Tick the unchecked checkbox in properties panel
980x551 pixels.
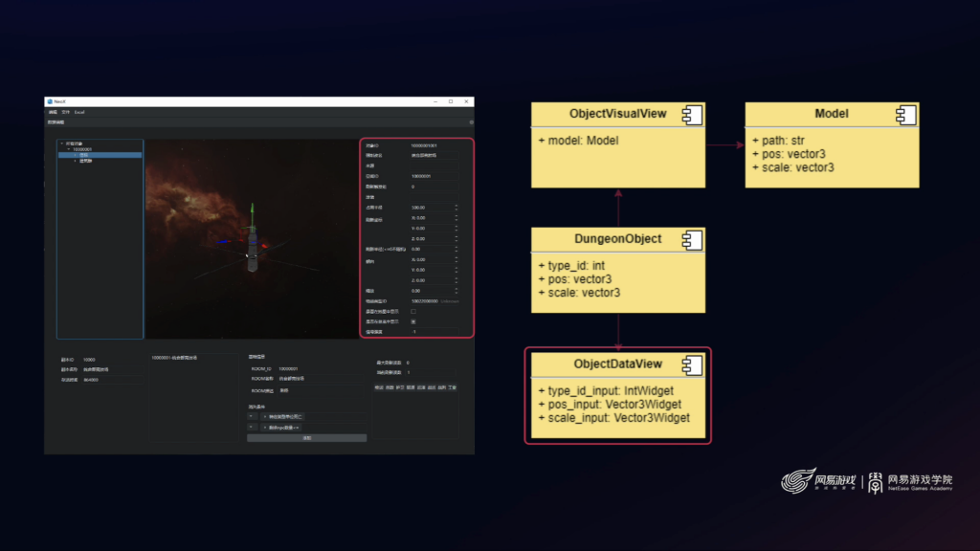tap(413, 311)
